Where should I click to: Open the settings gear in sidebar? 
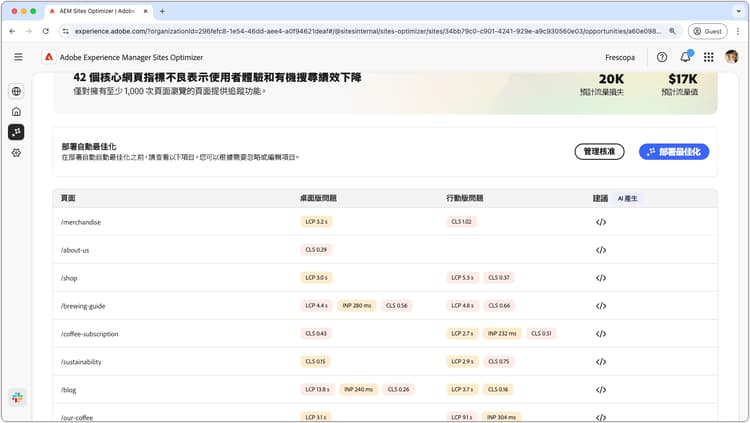(x=16, y=153)
